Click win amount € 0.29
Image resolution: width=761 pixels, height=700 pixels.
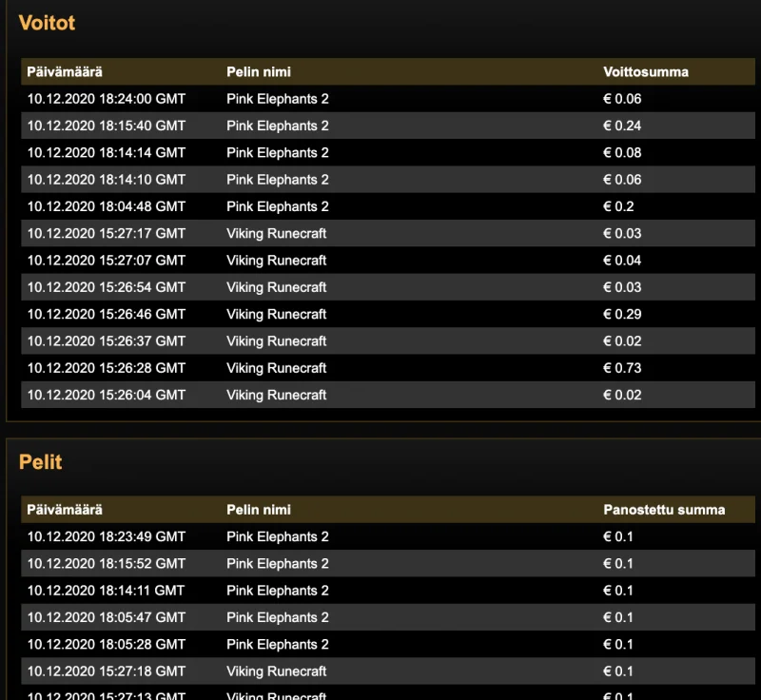pos(622,315)
